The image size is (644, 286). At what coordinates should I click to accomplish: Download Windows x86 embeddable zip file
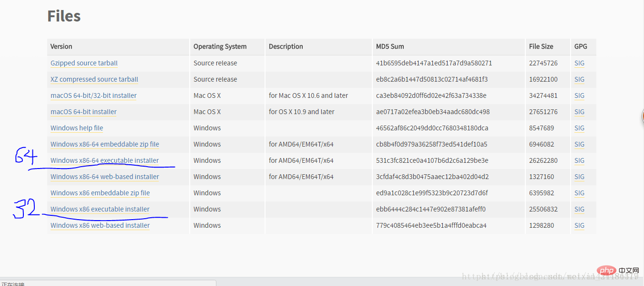coord(100,193)
